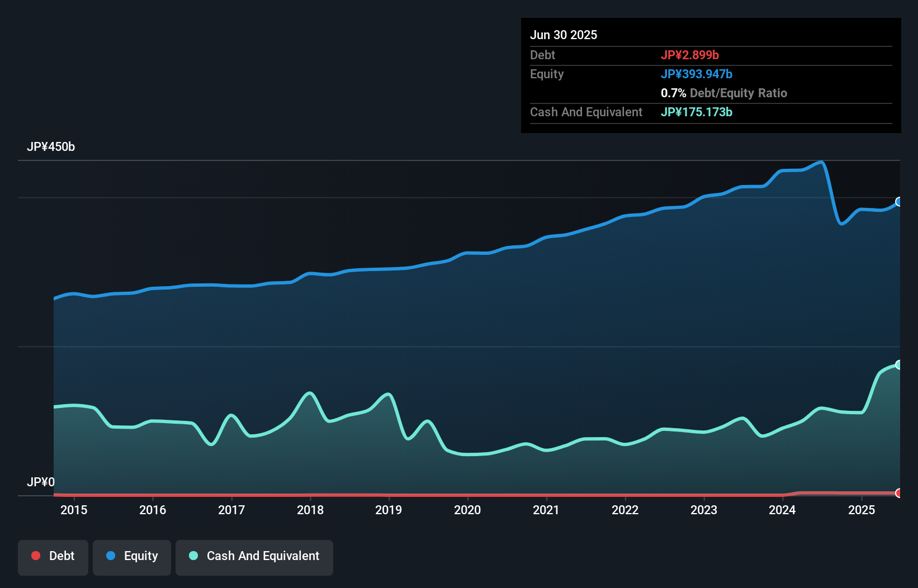918x588 pixels.
Task: Click the 2018 peak on the Cash line
Action: [x=309, y=393]
